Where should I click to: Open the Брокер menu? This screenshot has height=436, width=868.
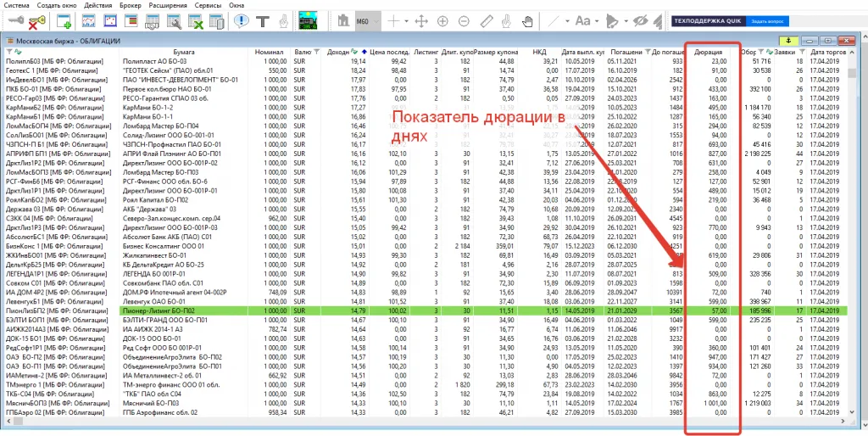point(131,5)
